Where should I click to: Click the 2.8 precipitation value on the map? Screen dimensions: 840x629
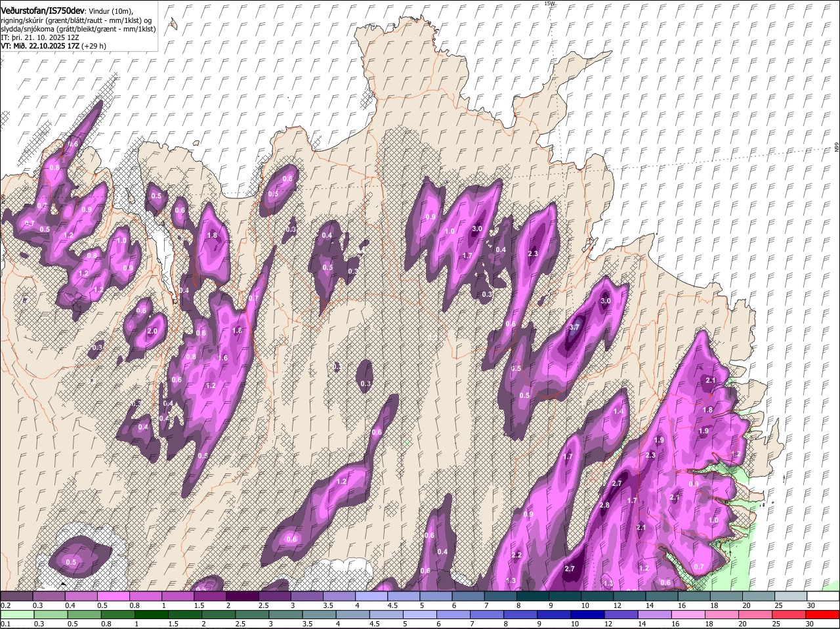click(x=604, y=505)
